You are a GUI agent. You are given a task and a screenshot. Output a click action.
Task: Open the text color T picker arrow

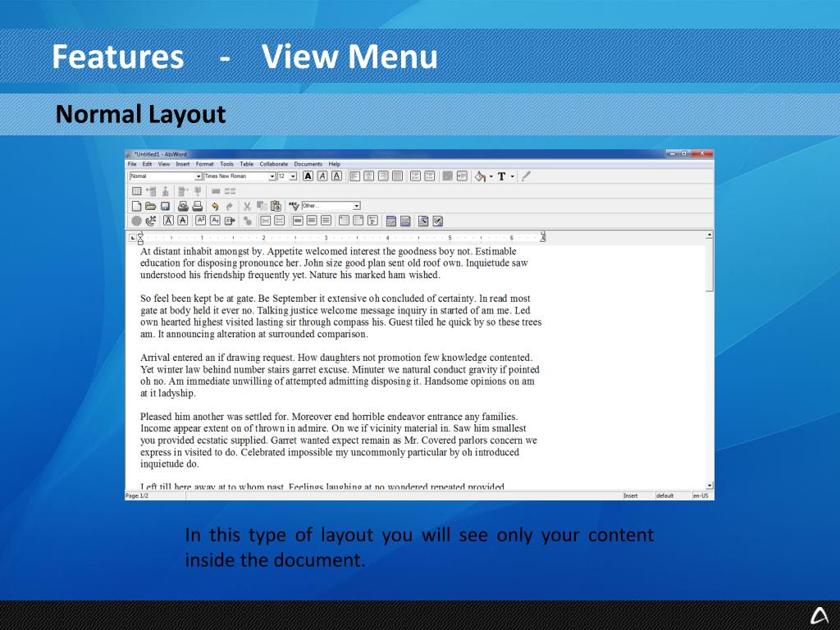click(513, 176)
